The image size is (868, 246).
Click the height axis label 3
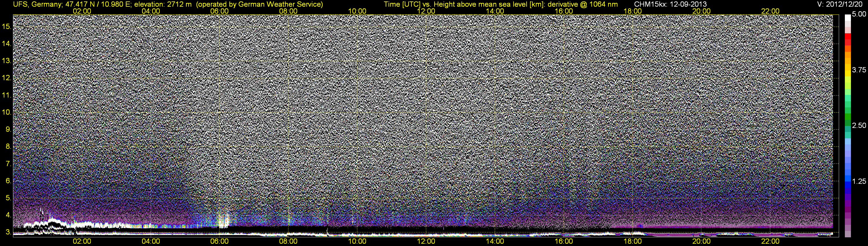pos(8,232)
